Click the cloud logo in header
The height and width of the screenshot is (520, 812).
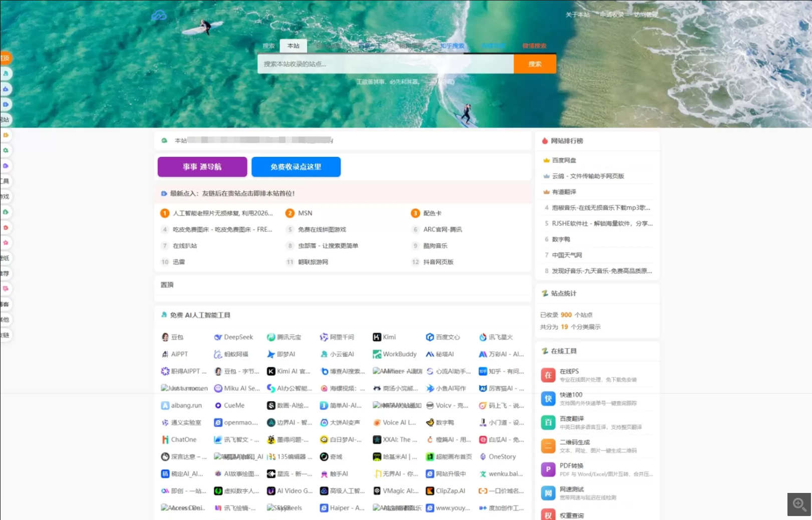[159, 16]
